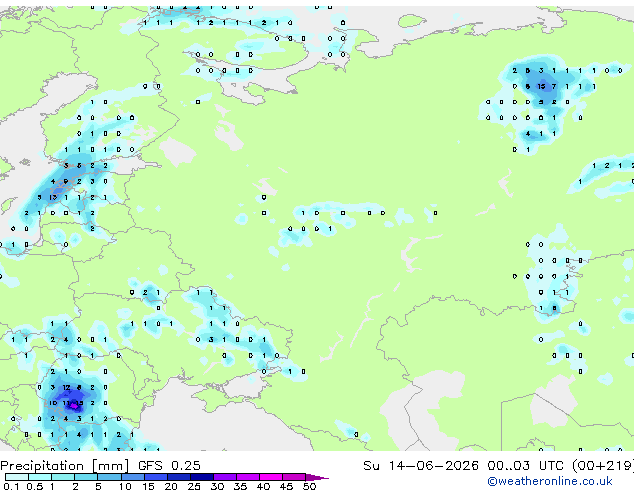Pick the 10–15 mm legend color swatch
Screen dimensions: 634x490
[132, 477]
